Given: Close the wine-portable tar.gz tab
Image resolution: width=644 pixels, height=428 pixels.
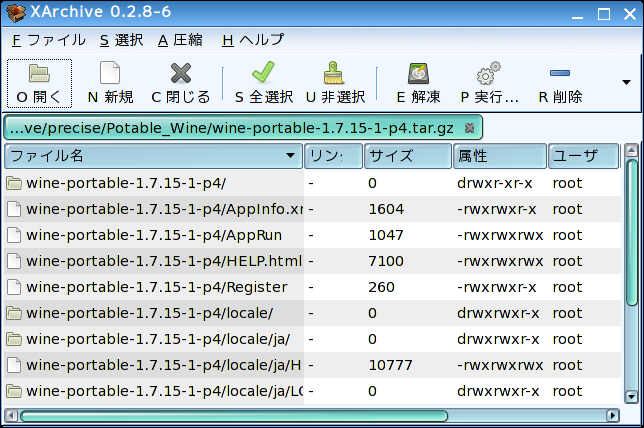Looking at the screenshot, I should coord(469,128).
